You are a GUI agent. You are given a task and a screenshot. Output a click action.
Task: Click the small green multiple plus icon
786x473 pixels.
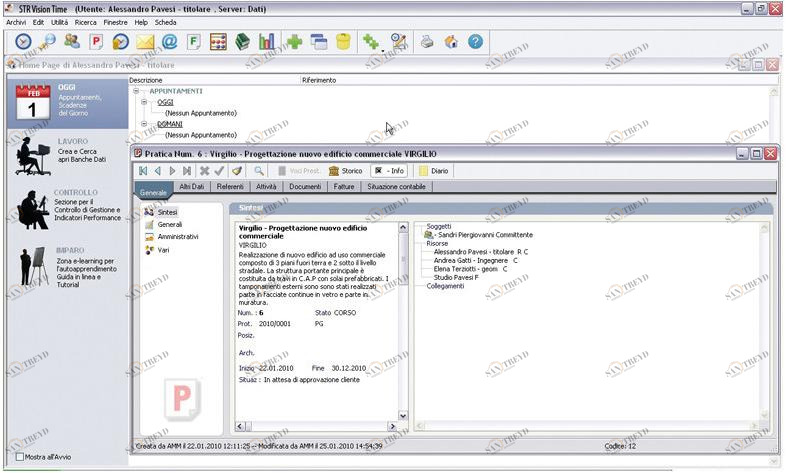tap(371, 42)
